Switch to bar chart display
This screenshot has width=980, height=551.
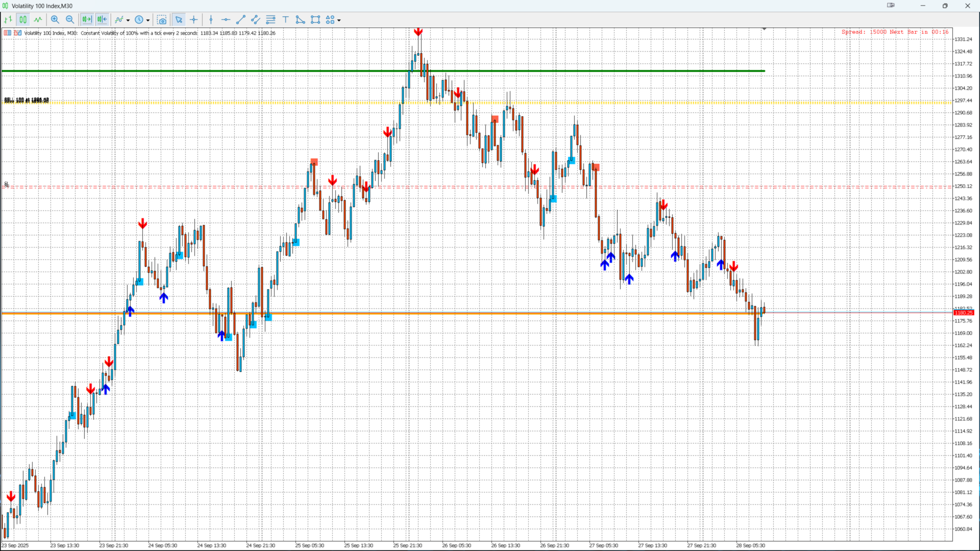[8, 20]
